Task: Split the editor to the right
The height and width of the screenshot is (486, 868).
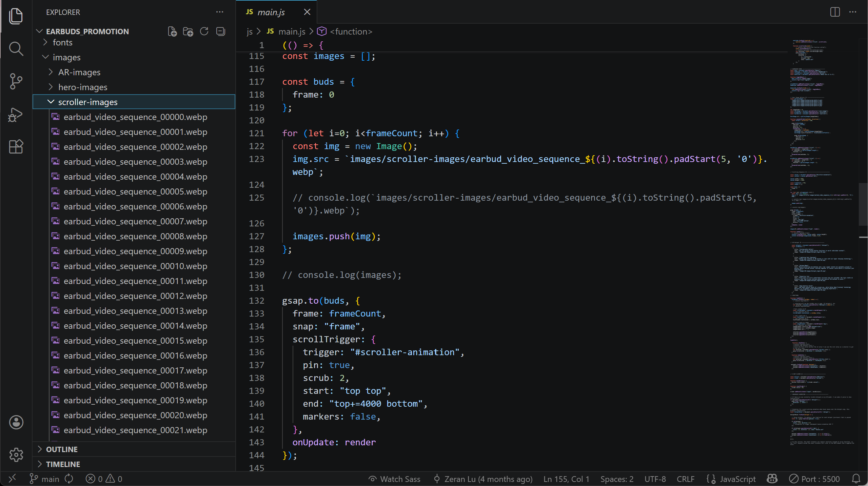Action: 835,12
